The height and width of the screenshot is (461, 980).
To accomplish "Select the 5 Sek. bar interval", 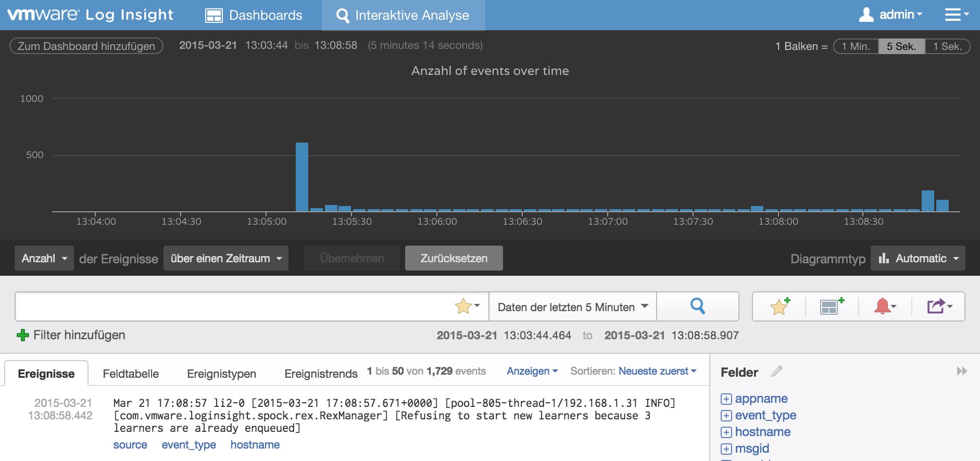I will click(x=901, y=46).
